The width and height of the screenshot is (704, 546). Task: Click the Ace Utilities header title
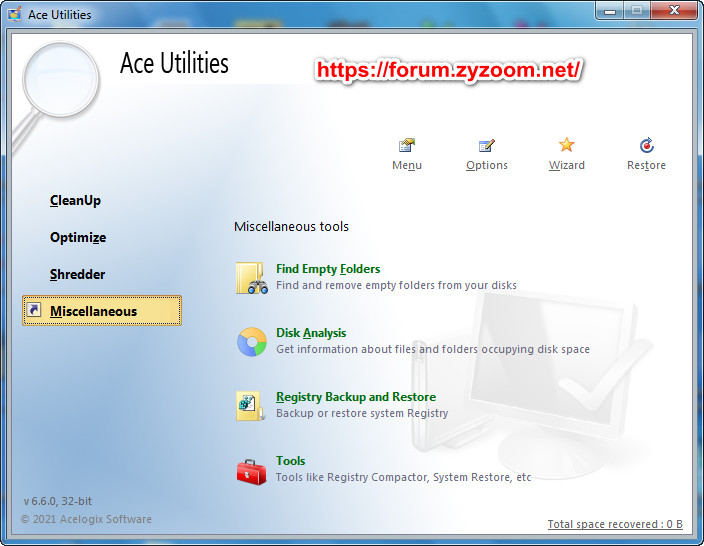pyautogui.click(x=174, y=62)
